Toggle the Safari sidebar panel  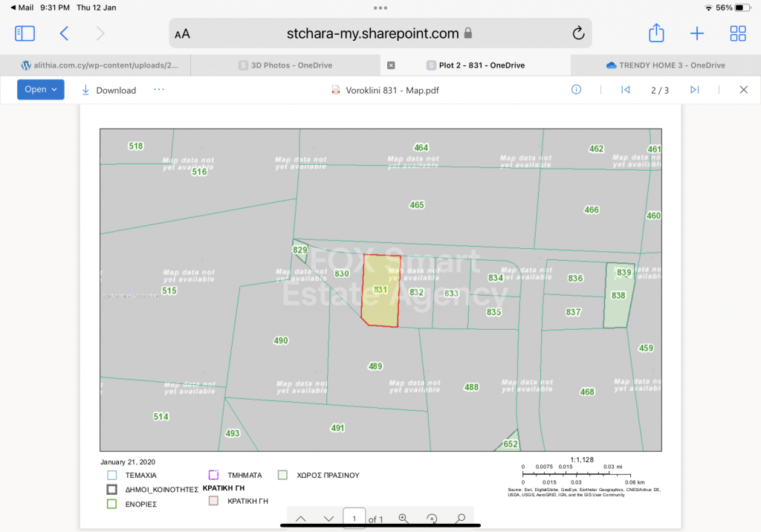(25, 33)
